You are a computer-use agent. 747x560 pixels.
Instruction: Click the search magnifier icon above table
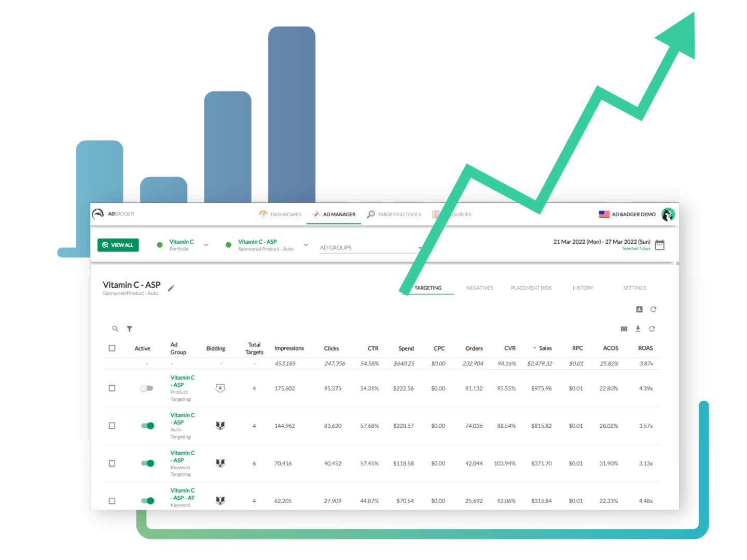tap(115, 329)
